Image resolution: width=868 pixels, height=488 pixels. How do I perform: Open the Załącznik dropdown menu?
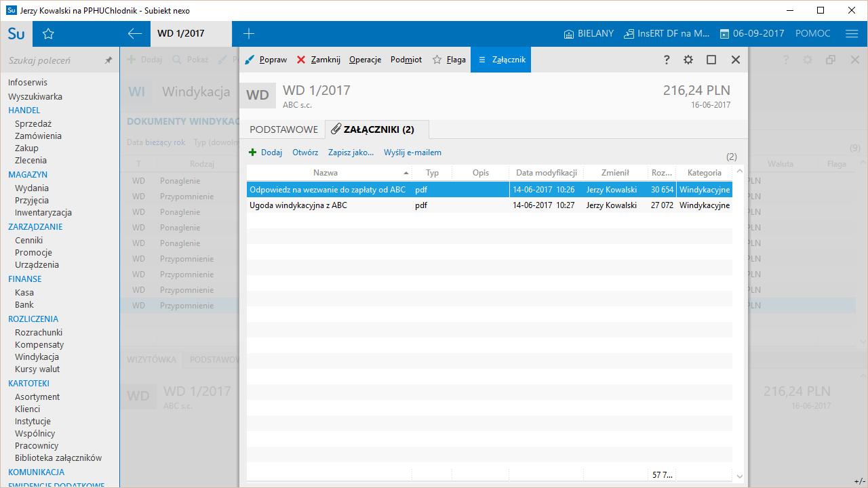coord(501,60)
